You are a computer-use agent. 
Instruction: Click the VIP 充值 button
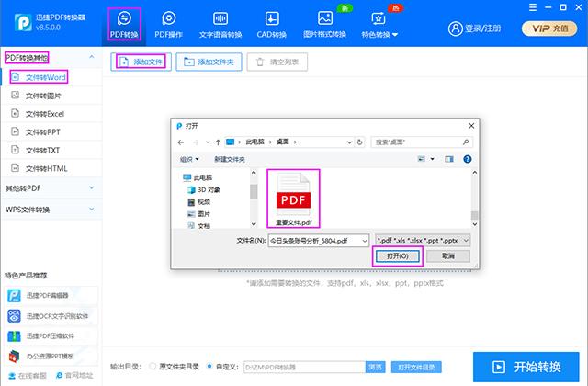click(549, 28)
